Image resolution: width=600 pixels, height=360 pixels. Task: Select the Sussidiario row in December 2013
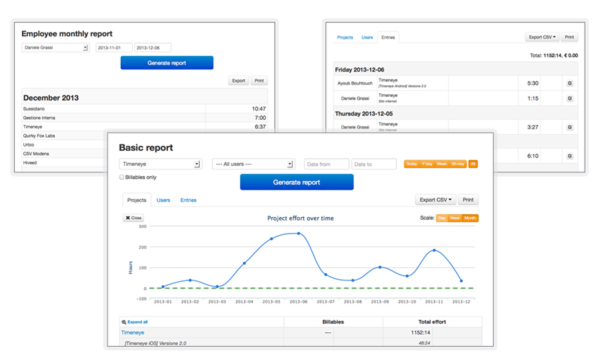(x=145, y=109)
